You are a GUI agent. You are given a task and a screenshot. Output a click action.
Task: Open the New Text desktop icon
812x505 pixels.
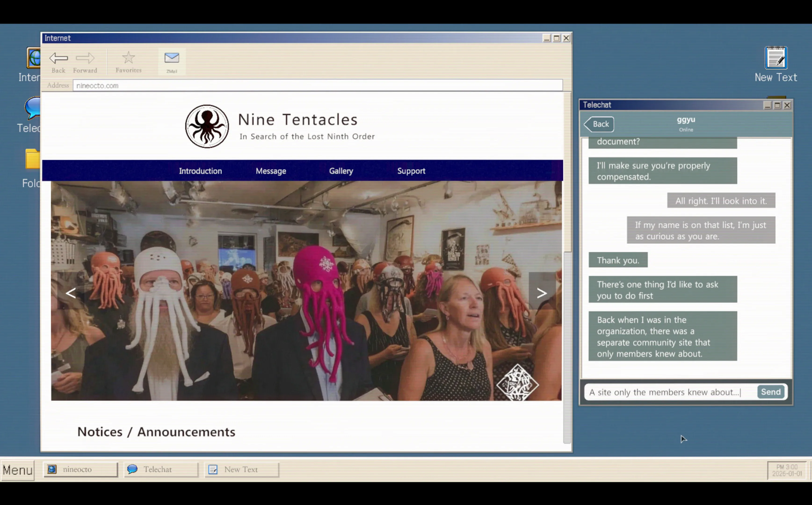[776, 58]
